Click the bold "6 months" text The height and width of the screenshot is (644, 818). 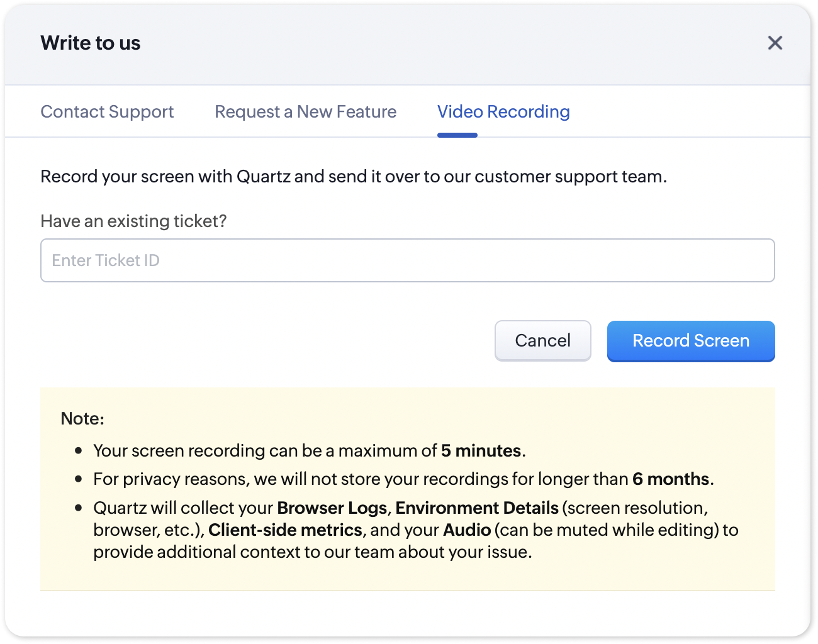coord(671,479)
